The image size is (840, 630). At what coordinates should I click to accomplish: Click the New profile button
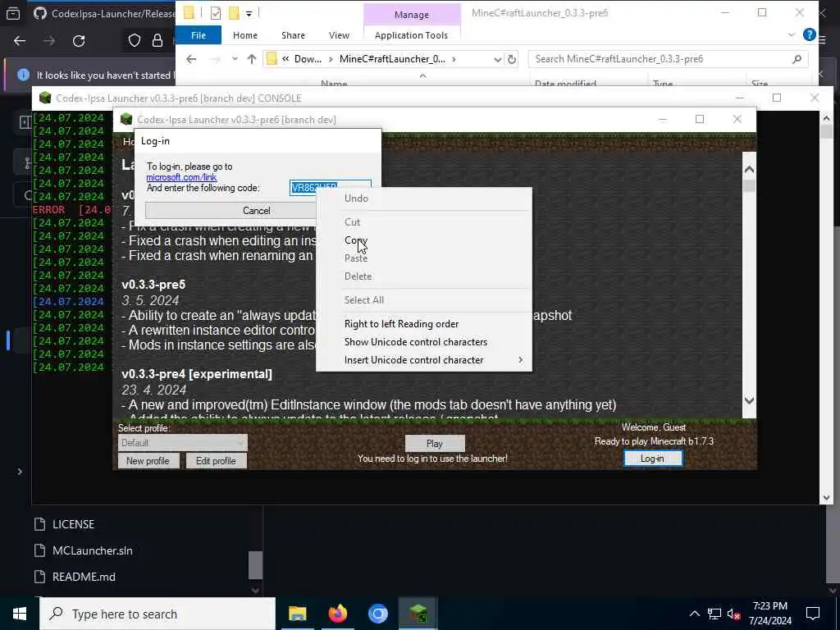(x=148, y=461)
